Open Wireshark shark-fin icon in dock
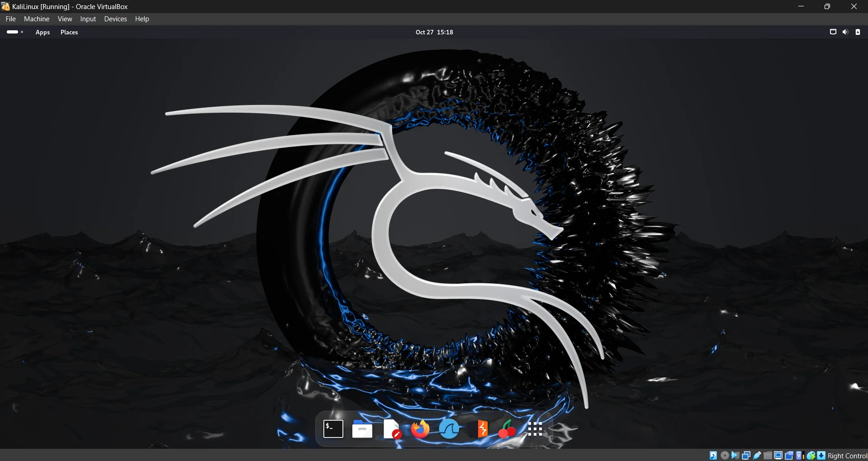 pyautogui.click(x=449, y=429)
